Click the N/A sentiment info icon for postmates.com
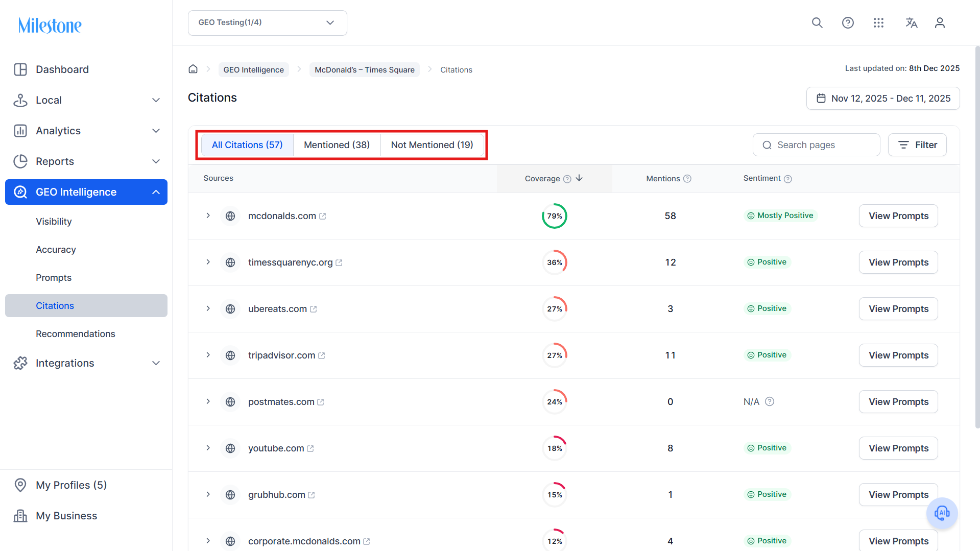980x551 pixels. coord(770,402)
